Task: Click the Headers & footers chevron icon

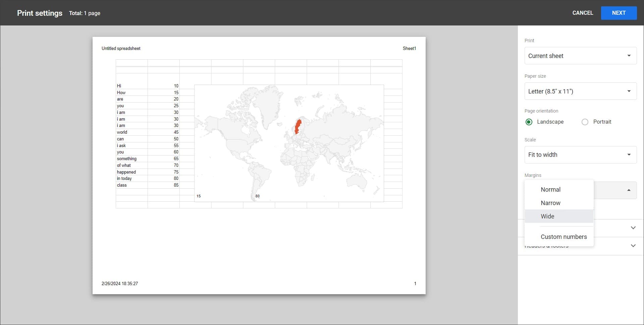Action: pyautogui.click(x=633, y=246)
